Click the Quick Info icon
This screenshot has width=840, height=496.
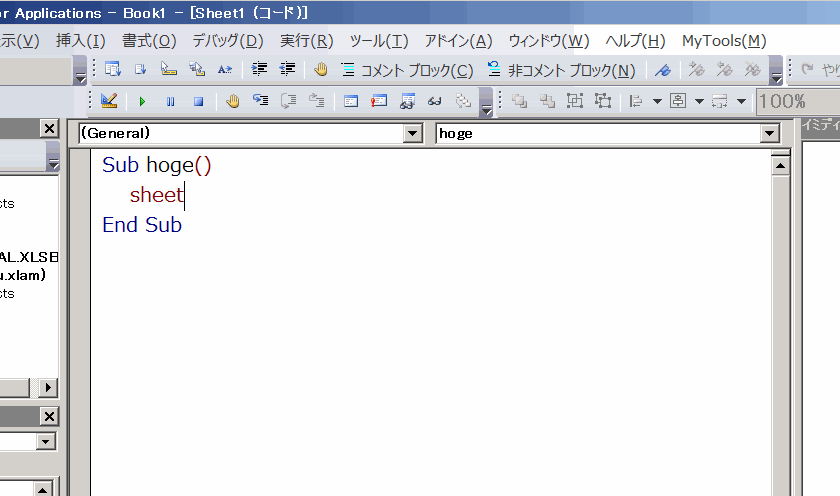pos(169,69)
